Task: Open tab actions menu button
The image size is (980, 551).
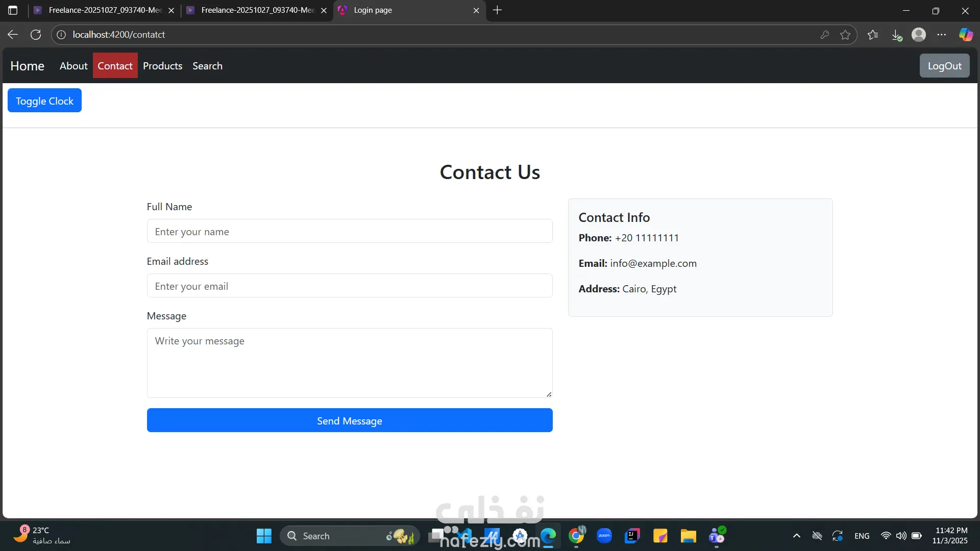Action: (13, 10)
